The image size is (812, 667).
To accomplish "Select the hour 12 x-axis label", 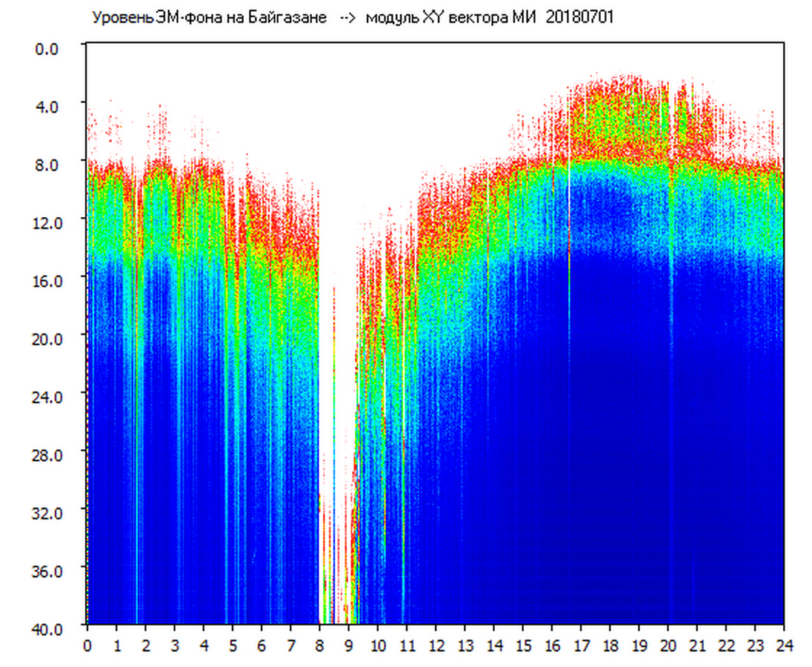I will tap(436, 646).
